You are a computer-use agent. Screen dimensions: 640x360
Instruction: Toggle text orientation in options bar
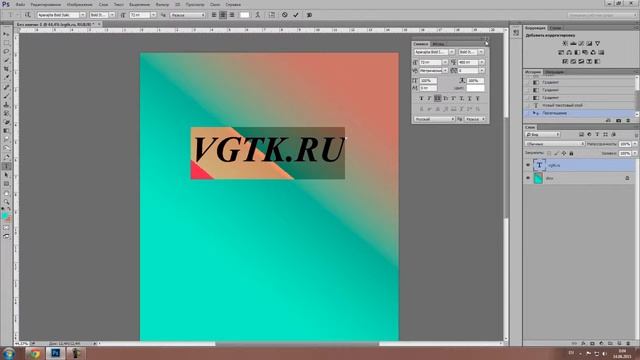pos(27,15)
